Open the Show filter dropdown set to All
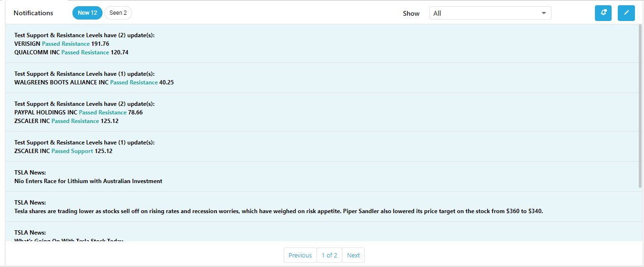 [x=490, y=13]
